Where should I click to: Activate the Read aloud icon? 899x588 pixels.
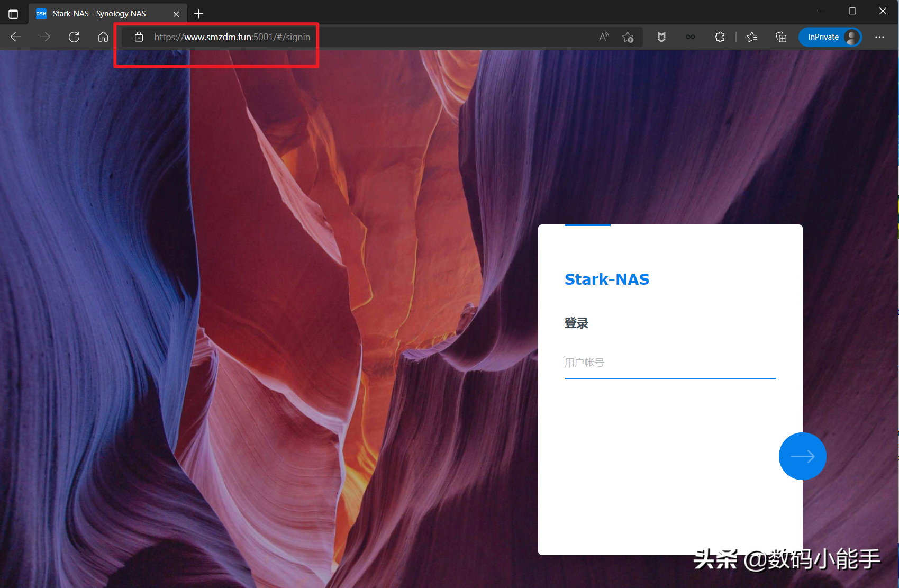pyautogui.click(x=604, y=37)
